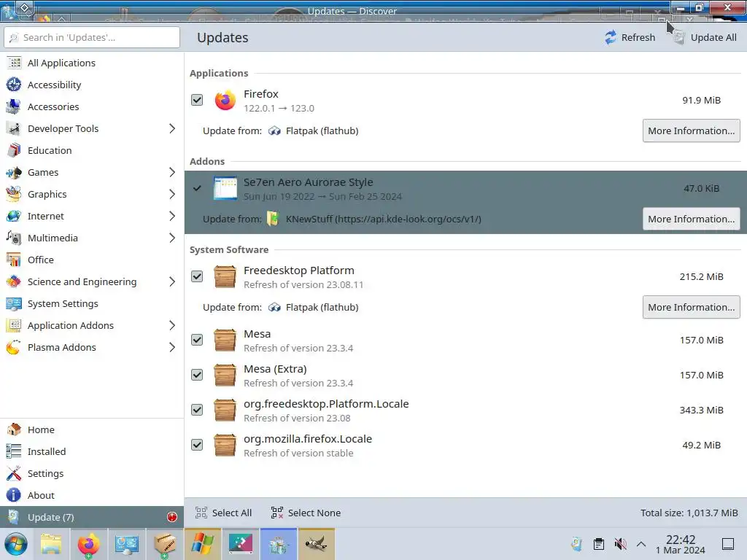This screenshot has height=560, width=747.
Task: Click the Installed list icon
Action: click(x=14, y=451)
